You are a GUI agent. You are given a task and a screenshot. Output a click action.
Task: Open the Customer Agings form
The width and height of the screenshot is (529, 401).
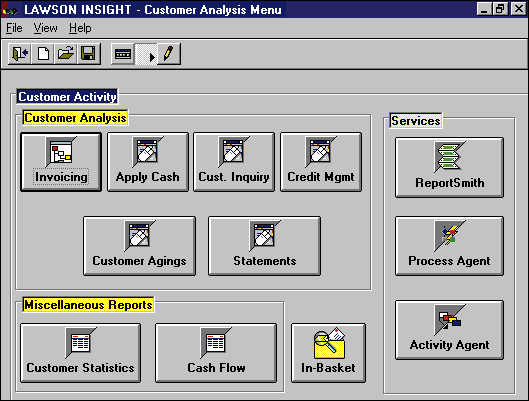(139, 246)
